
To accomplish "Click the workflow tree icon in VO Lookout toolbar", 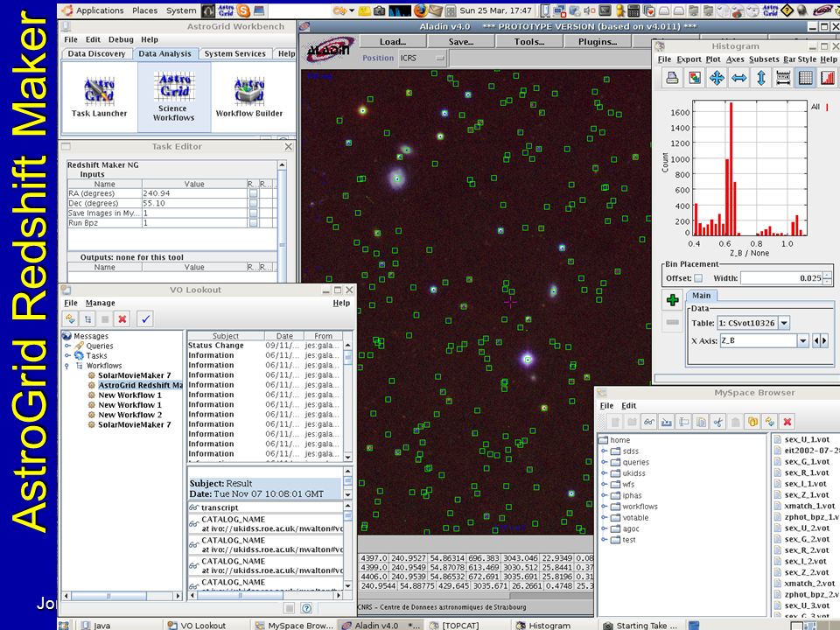I will [x=87, y=319].
